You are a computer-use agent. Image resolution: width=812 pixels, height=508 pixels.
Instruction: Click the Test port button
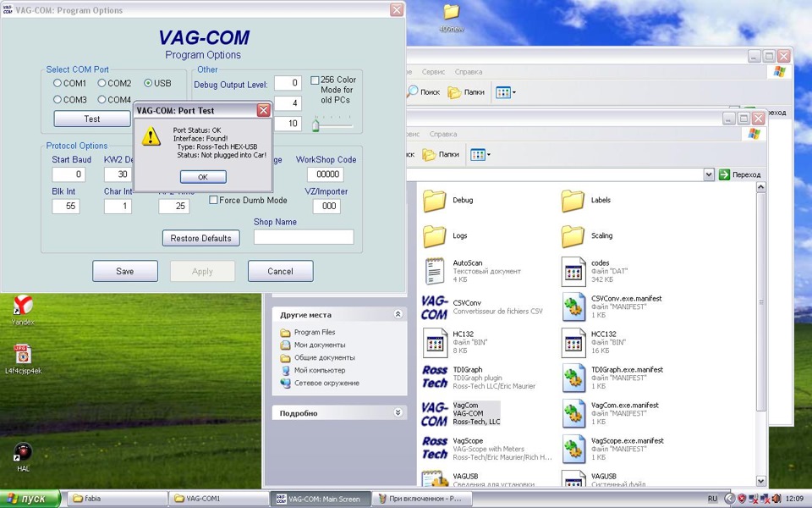(x=92, y=119)
